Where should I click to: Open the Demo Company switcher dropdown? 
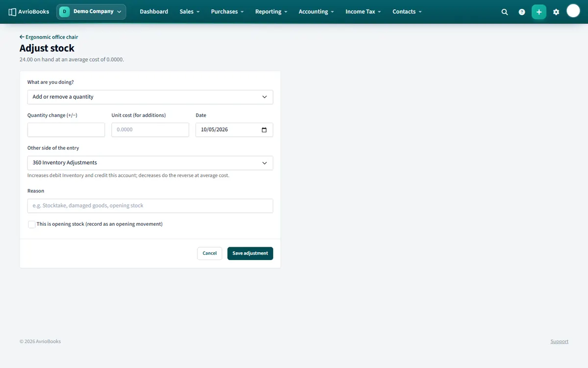[x=91, y=12]
